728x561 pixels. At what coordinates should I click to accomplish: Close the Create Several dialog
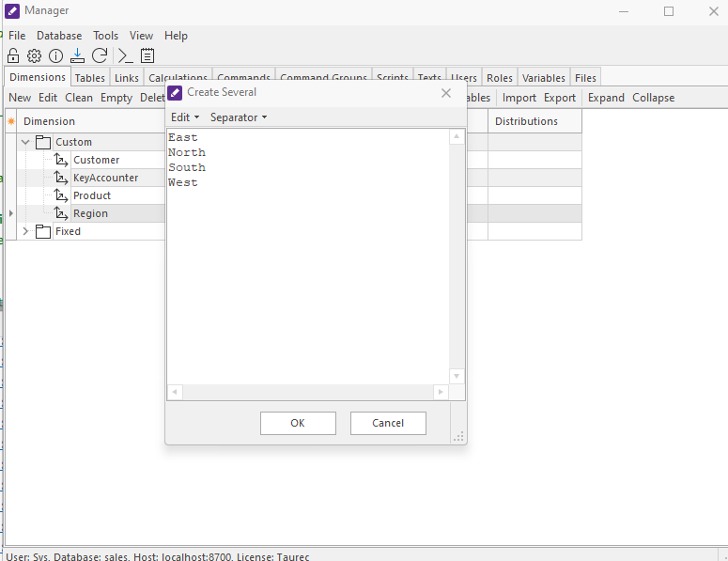click(446, 93)
